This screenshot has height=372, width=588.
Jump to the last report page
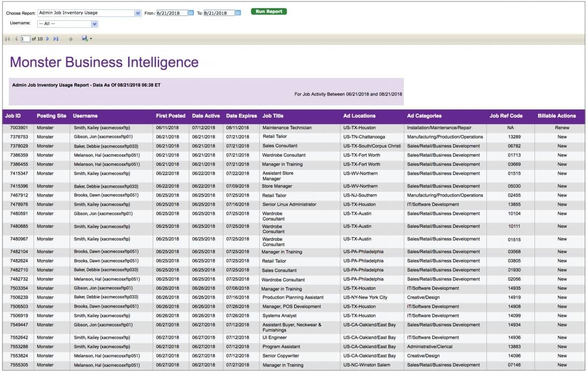[56, 39]
